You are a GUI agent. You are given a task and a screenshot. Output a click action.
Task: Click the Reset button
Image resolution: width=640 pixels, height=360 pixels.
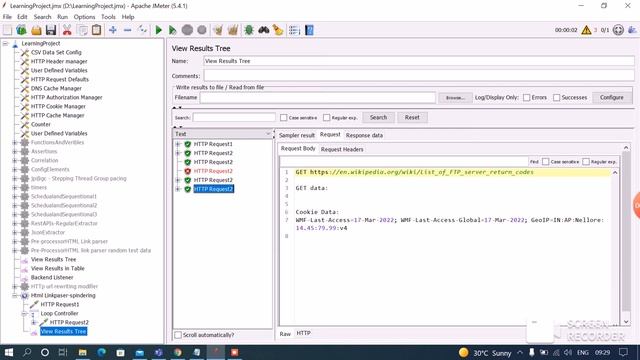coord(412,118)
